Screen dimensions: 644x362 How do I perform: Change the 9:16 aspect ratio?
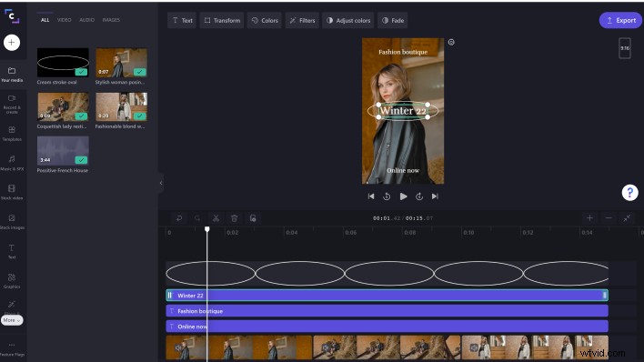(625, 48)
